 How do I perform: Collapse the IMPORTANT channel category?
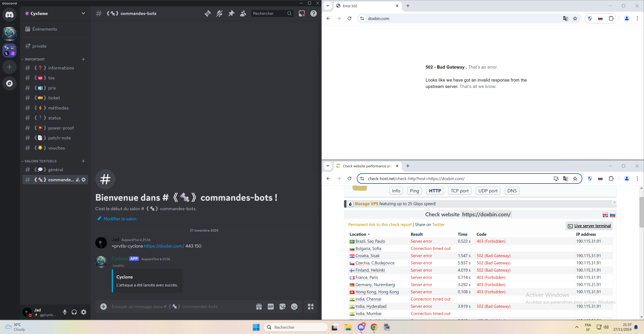click(35, 59)
